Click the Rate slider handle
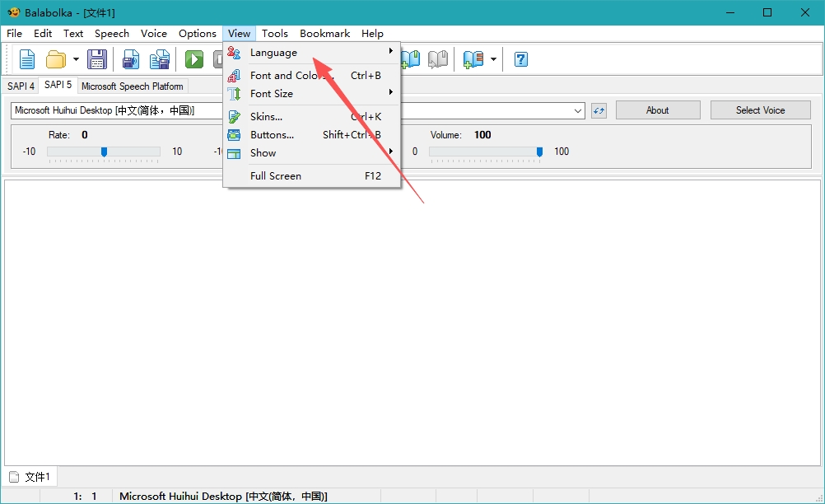825x504 pixels. [x=104, y=152]
